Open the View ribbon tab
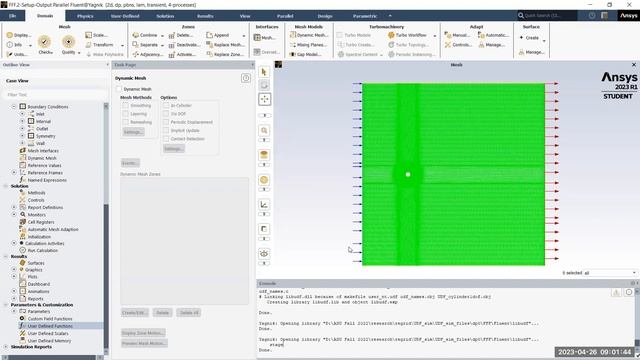This screenshot has width=640, height=360. click(245, 16)
